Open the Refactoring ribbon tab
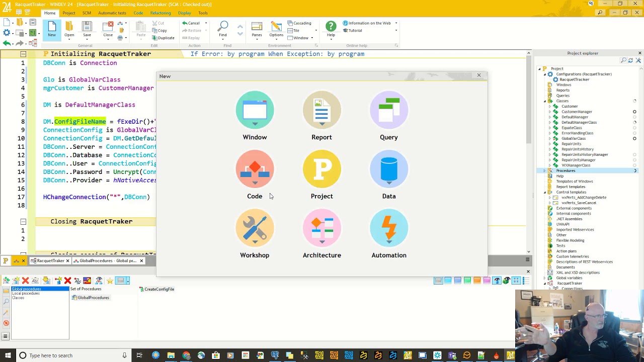Screen dimensions: 644x362 pos(160,13)
